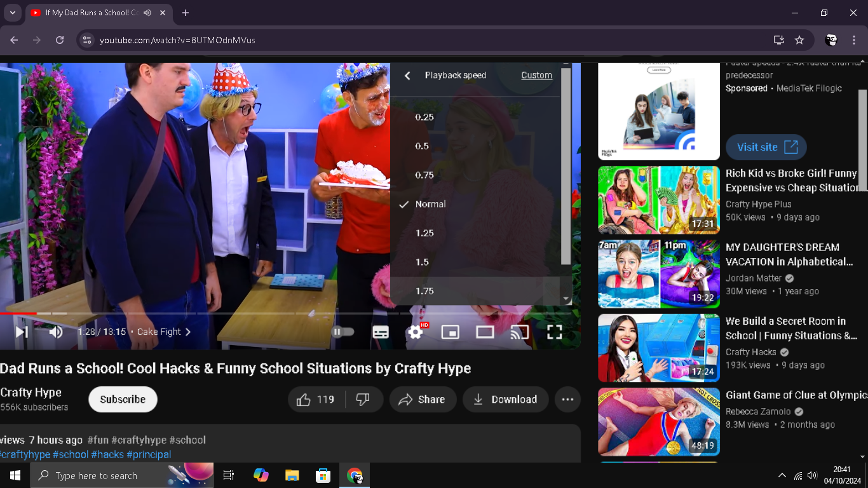The width and height of the screenshot is (868, 488).
Task: Open more actions three-dot menu
Action: tap(567, 399)
